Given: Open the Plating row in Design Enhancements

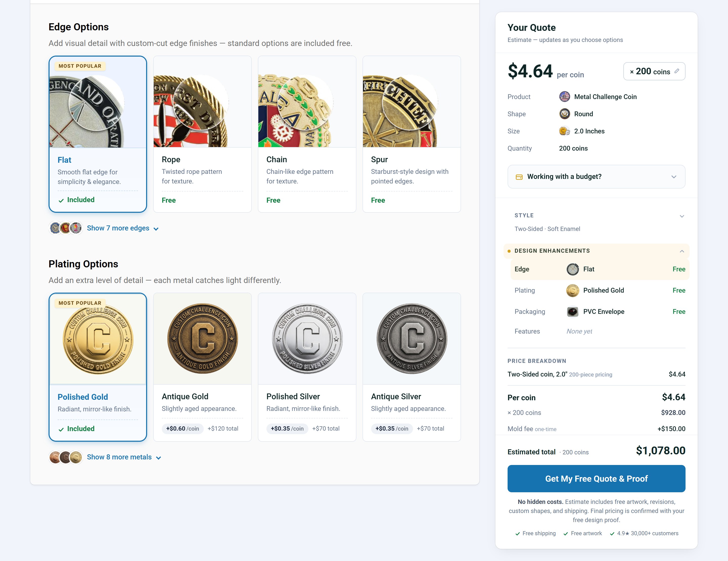Looking at the screenshot, I should [600, 291].
